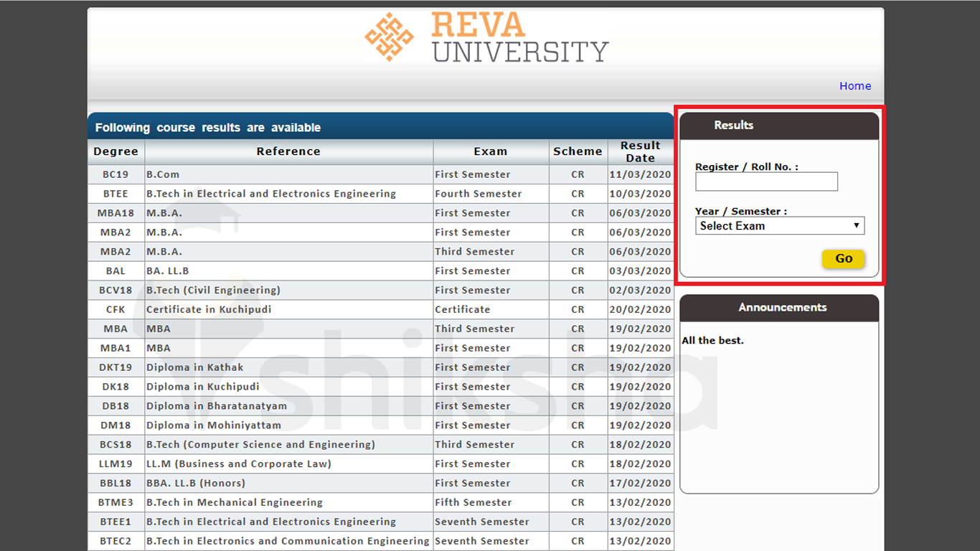Select the Diploma in Bharatanatyam entry

(x=287, y=405)
